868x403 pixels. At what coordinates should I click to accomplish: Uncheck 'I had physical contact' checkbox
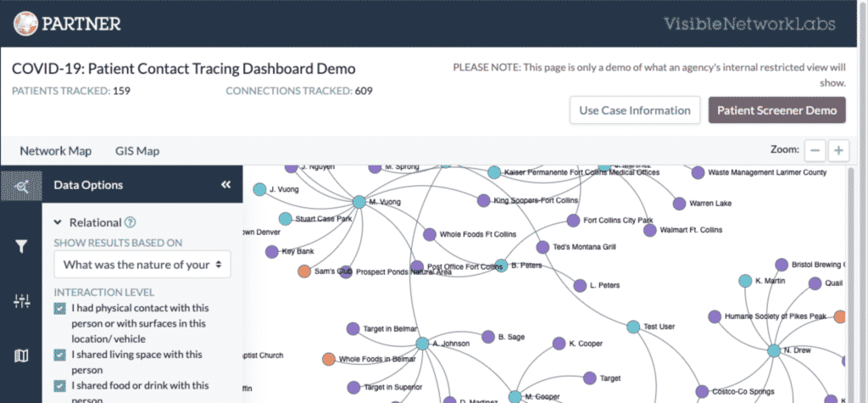60,309
